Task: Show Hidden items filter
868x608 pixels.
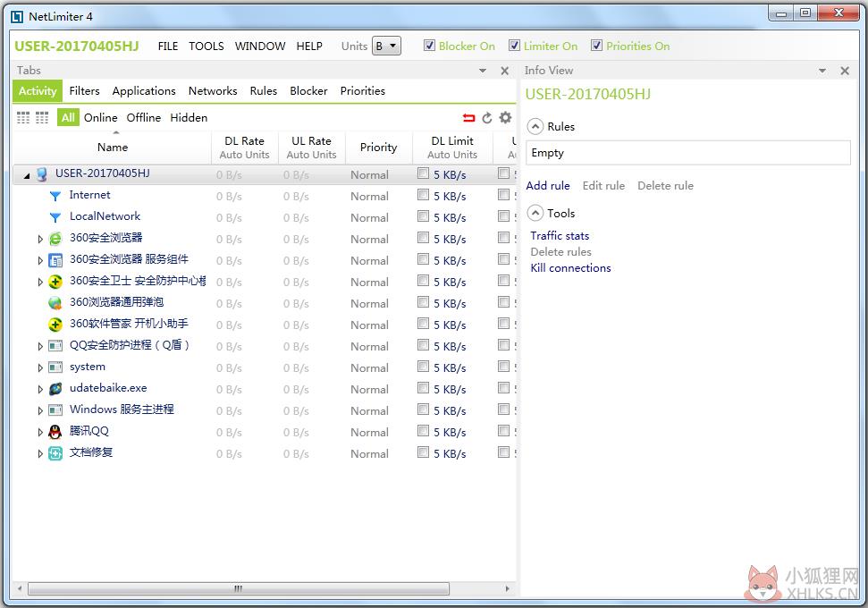Action: 189,117
